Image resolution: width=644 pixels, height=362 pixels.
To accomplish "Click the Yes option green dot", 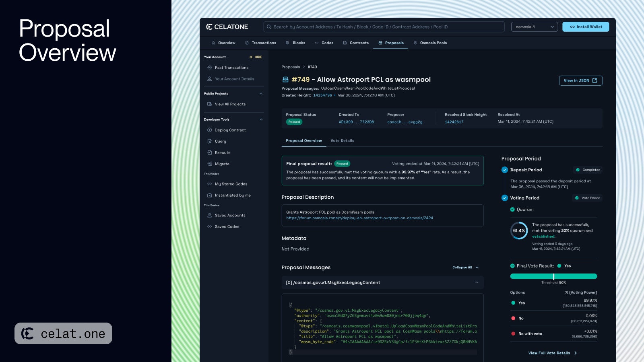I will coord(513,303).
